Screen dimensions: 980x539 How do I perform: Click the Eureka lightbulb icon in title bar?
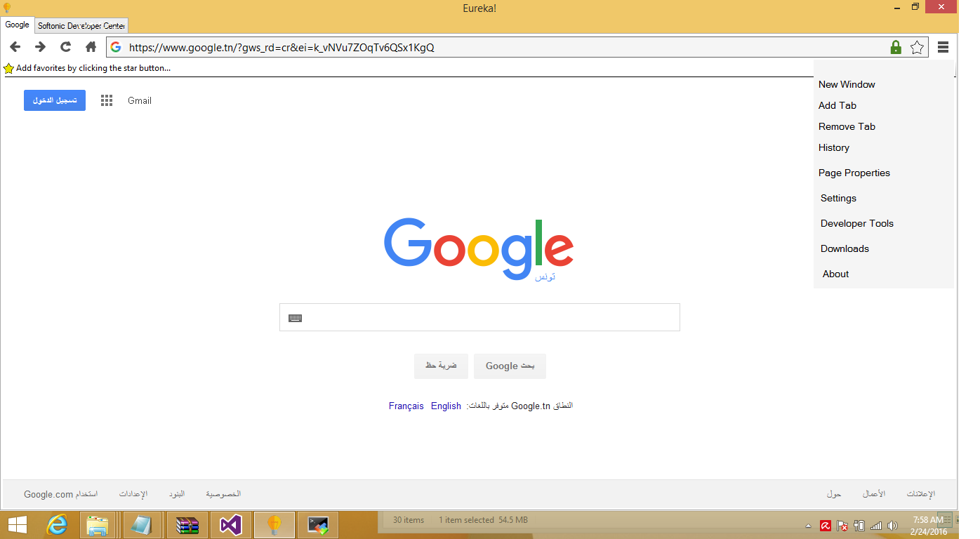pos(7,8)
